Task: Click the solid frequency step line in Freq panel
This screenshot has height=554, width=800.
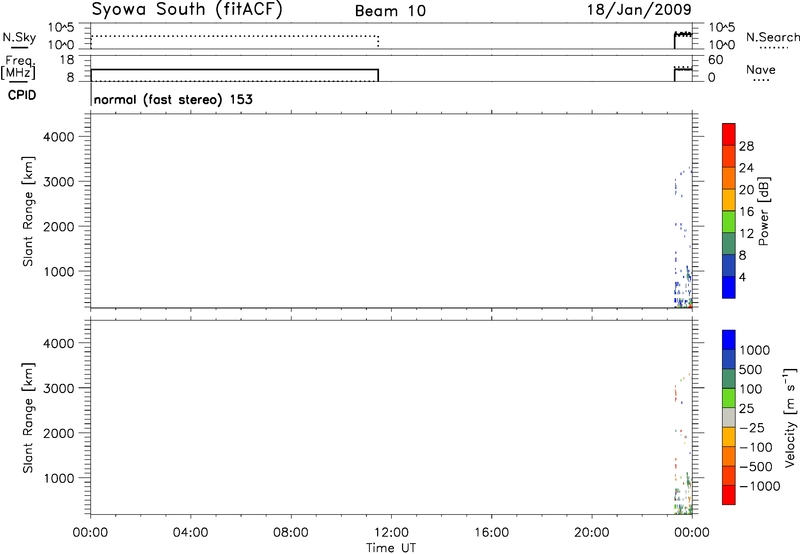Action: click(x=235, y=69)
